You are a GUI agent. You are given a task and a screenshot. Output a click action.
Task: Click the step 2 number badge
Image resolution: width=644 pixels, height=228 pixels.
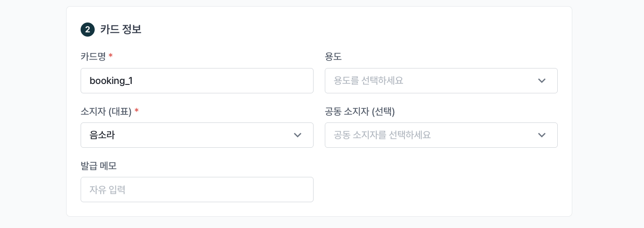(x=88, y=30)
